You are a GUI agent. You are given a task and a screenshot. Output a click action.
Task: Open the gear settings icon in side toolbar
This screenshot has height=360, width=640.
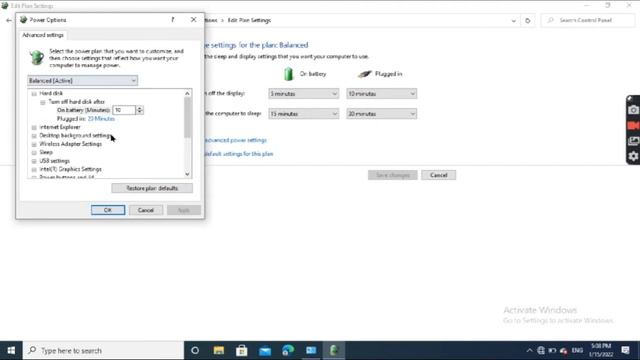[x=633, y=156]
